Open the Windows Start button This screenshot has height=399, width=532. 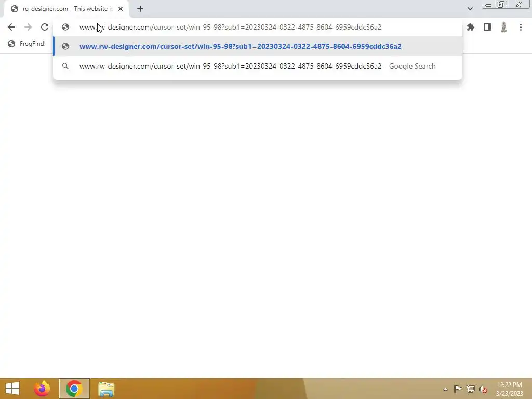coord(12,389)
